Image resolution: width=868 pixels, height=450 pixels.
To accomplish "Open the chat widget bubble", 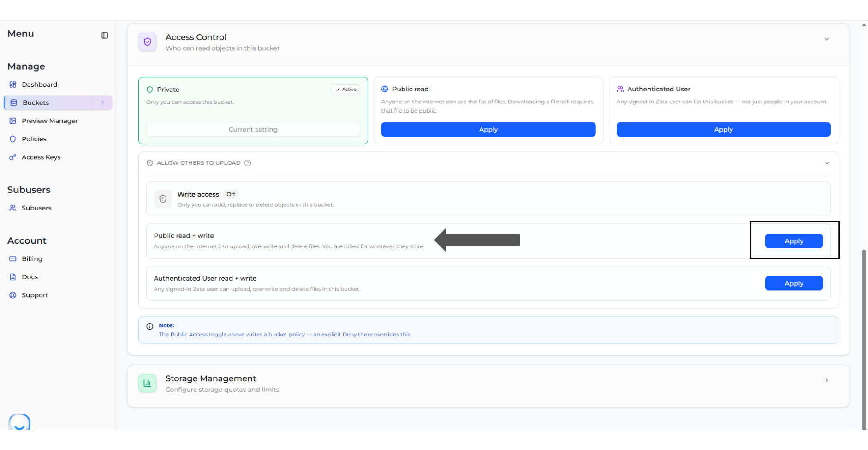I will coord(19,422).
